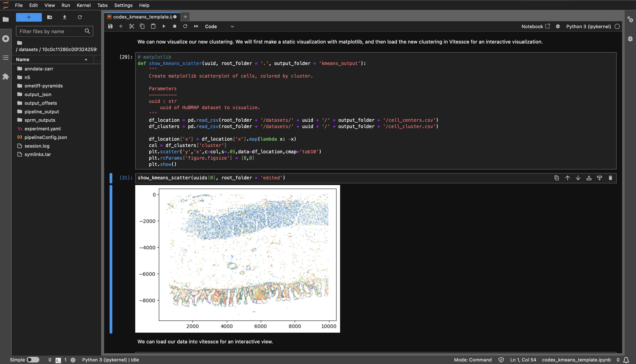The image size is (636, 364).
Task: Expand the anndata-zarr folder
Action: pos(38,69)
